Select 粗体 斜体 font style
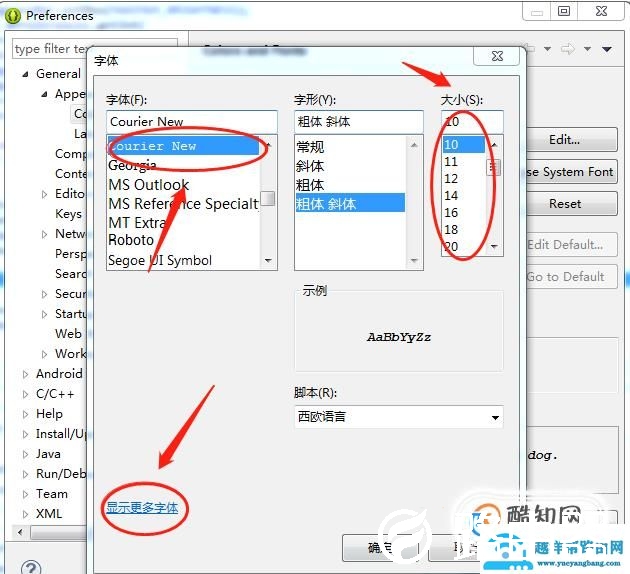Viewport: 630px width, 574px height. (x=350, y=204)
